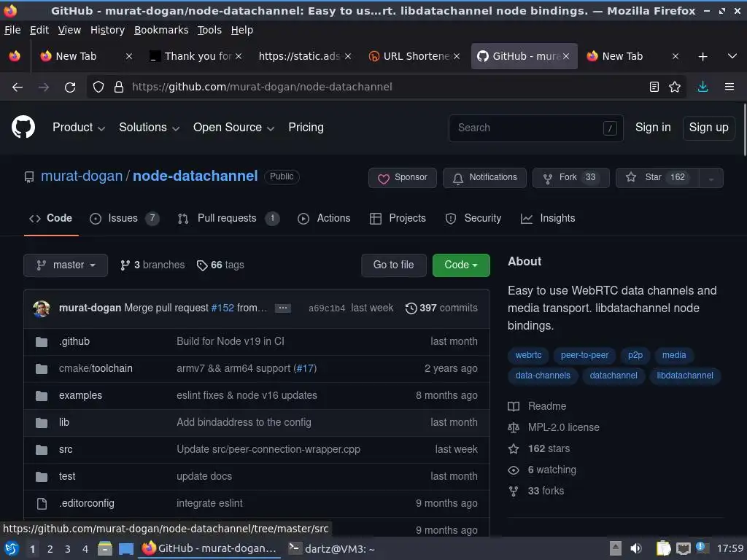The image size is (747, 560).
Task: Click the show desktop taskbar icon
Action: pos(125,549)
